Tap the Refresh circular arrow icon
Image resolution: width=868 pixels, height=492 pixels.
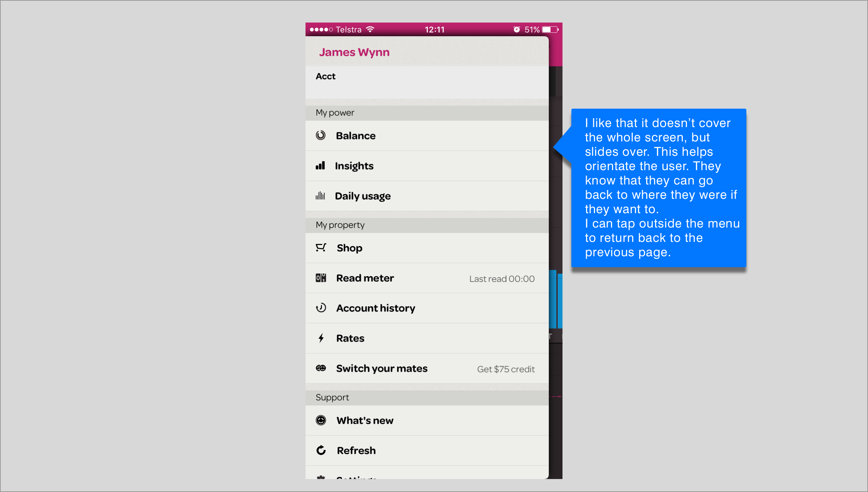pos(321,450)
